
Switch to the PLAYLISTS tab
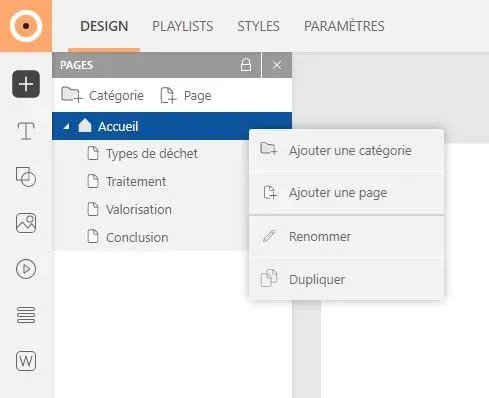tap(183, 26)
